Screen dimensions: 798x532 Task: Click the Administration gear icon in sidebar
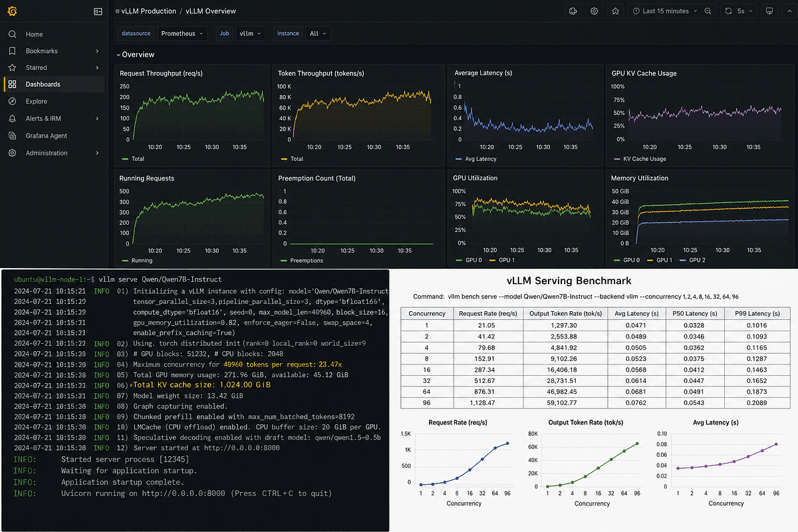[13, 153]
